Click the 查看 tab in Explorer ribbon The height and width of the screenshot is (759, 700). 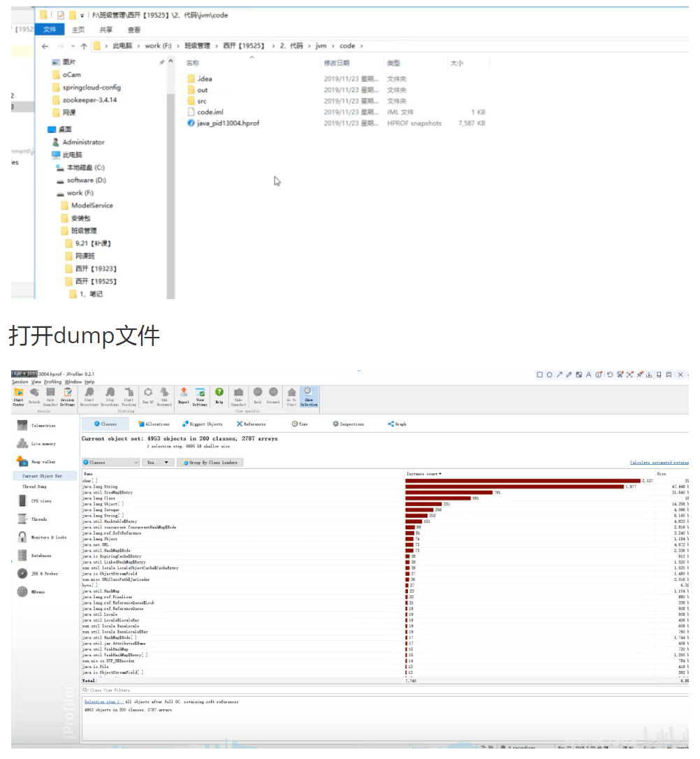134,29
